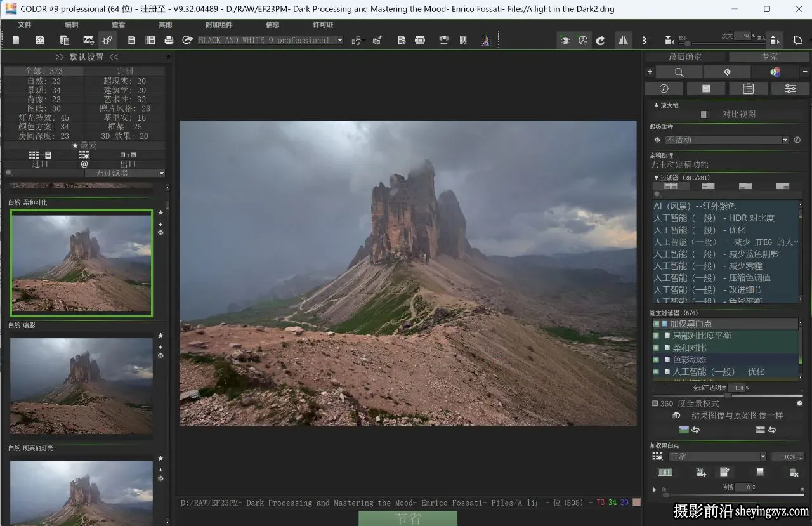
Task: Open the sliders adjustment panel button
Action: [790, 89]
